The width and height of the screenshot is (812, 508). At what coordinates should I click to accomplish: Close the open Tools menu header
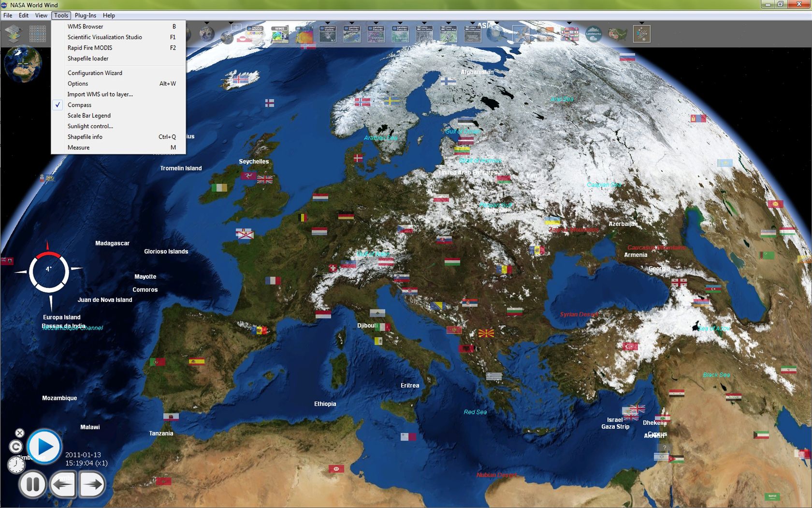tap(61, 15)
